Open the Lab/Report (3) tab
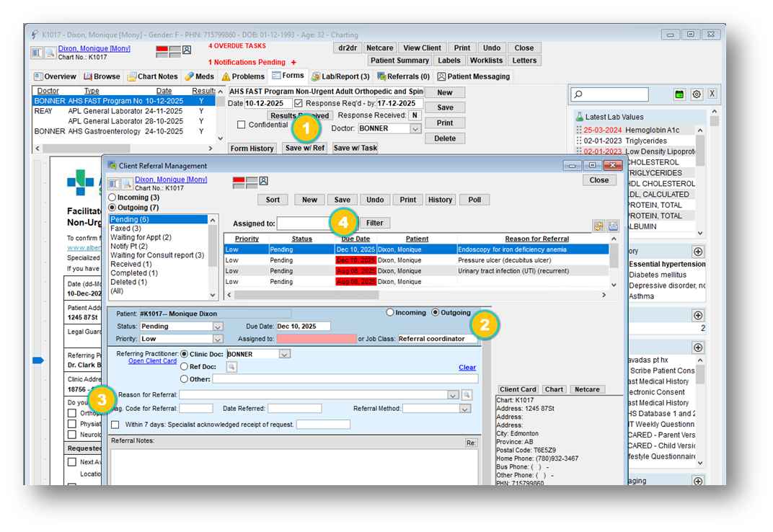773x532 pixels. click(340, 76)
